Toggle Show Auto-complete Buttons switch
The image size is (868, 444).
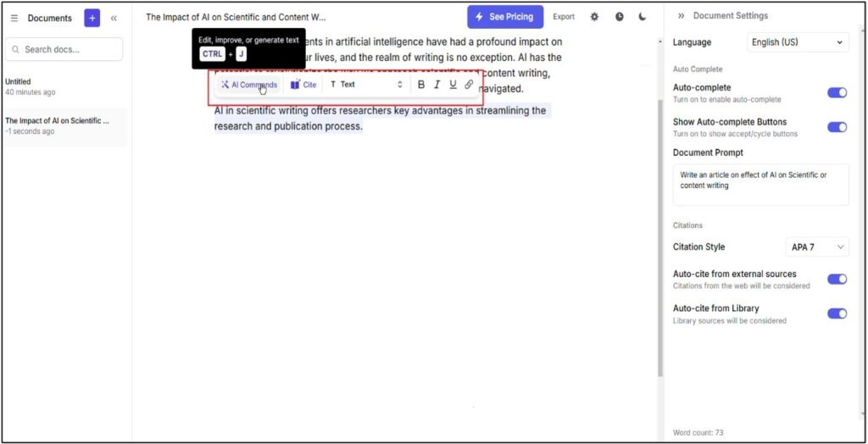[837, 127]
